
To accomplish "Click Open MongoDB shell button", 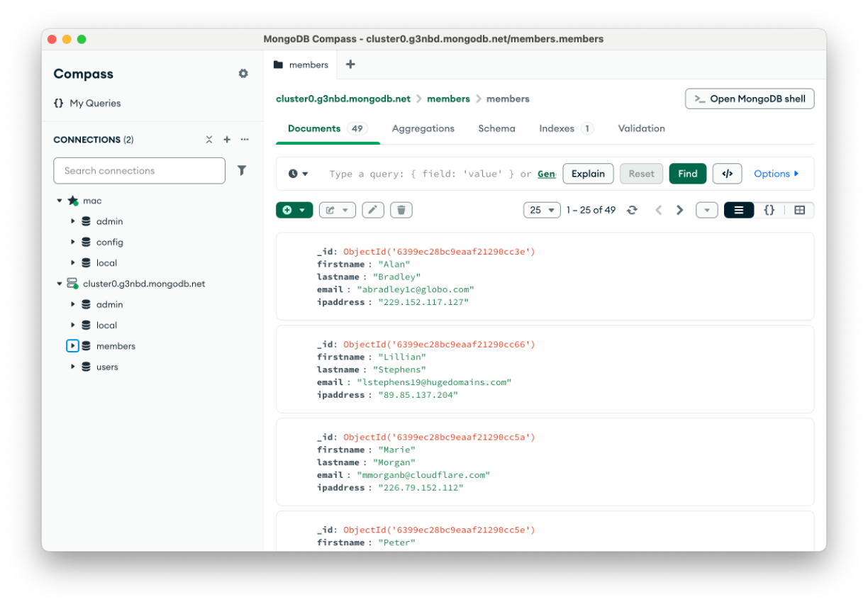I will pos(750,99).
